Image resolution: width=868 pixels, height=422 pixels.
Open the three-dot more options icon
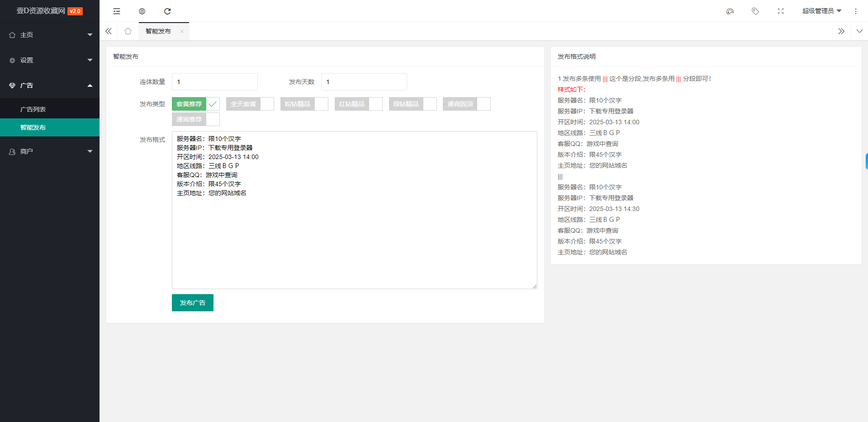pyautogui.click(x=856, y=11)
